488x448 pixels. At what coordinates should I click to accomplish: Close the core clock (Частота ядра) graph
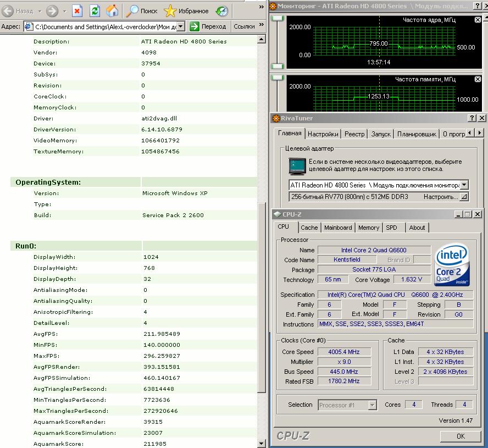(x=478, y=20)
